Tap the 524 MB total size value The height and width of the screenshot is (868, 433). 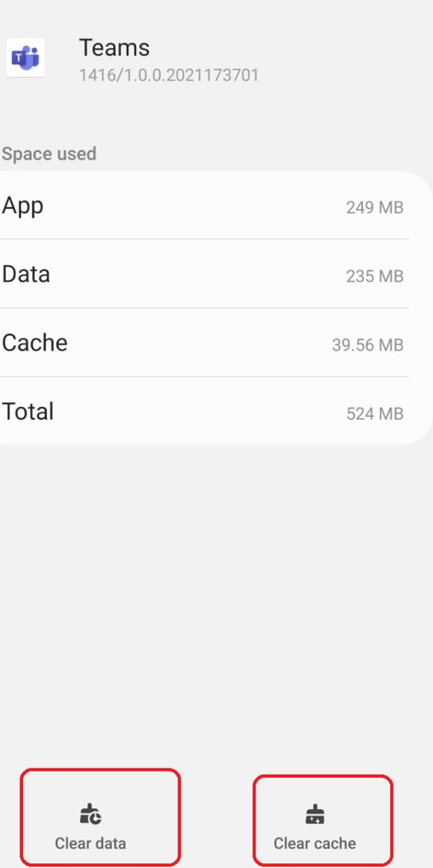coord(374,414)
